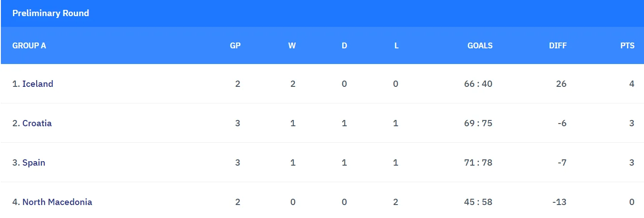Click Iceland's goal difference of 26

(x=561, y=84)
